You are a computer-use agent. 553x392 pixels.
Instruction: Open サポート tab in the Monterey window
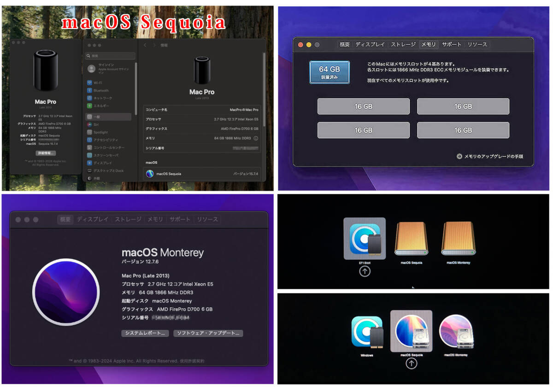(180, 219)
